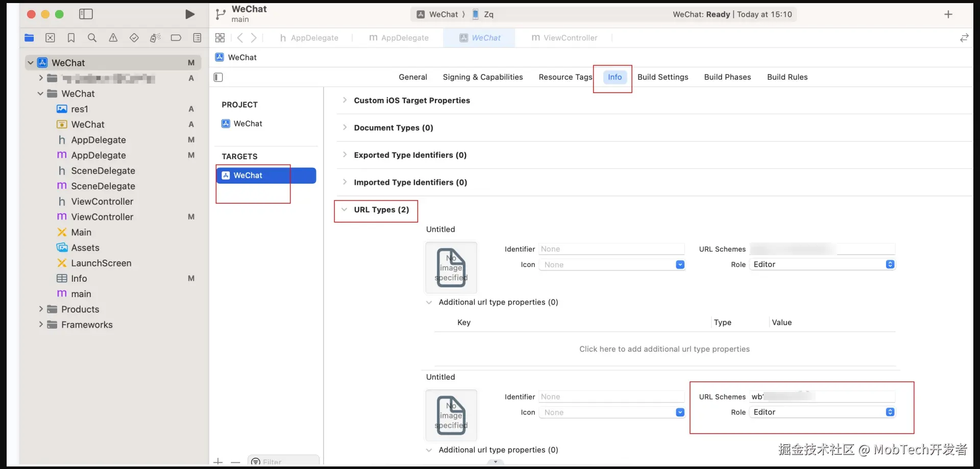Toggle editor review mode arrows icon
The image size is (980, 469).
coord(964,38)
